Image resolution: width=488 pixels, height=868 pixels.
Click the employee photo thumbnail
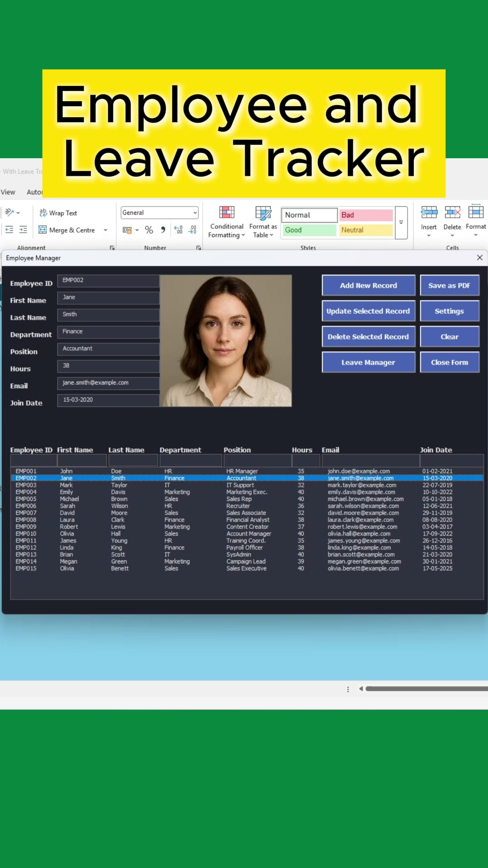(226, 341)
